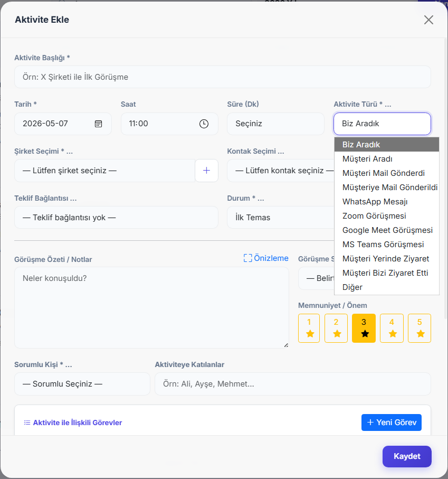
Task: Open the calendar picker in Tarih field
Action: click(98, 124)
